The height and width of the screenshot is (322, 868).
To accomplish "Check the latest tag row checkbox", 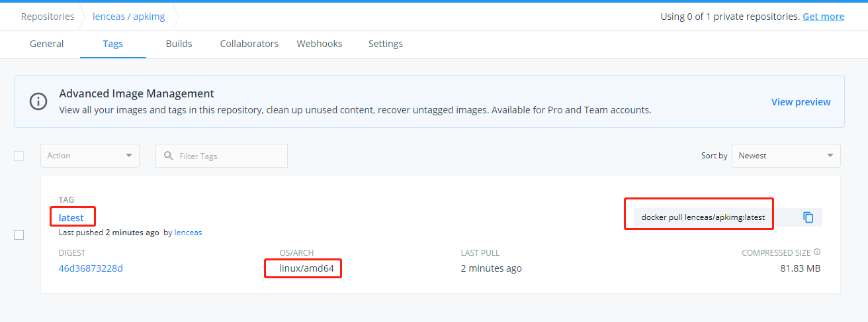I will 19,235.
